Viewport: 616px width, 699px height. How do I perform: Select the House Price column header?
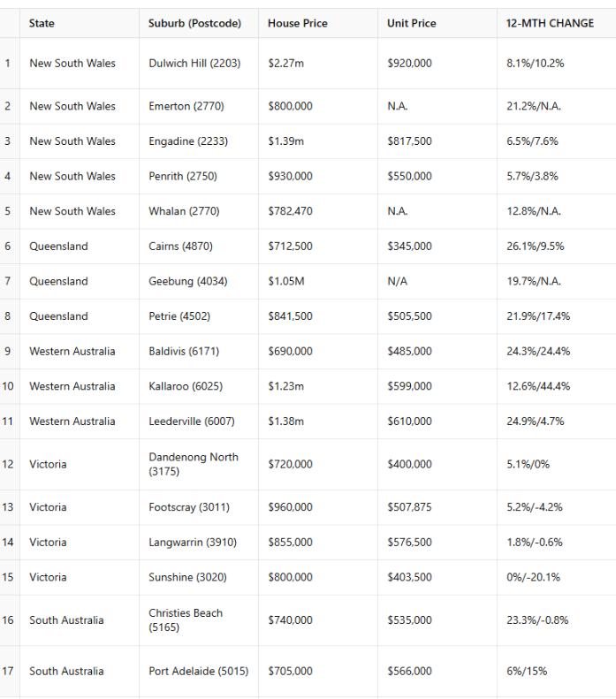(298, 23)
